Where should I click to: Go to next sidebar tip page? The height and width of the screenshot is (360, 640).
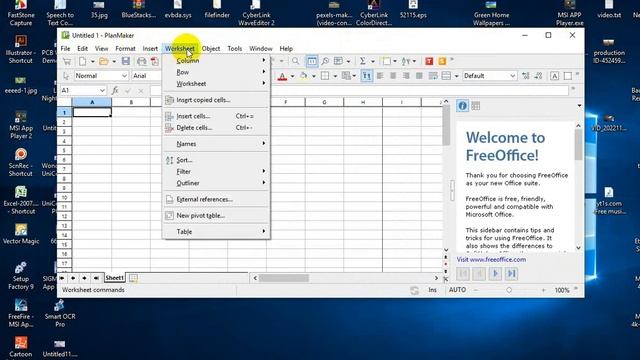[x=495, y=273]
